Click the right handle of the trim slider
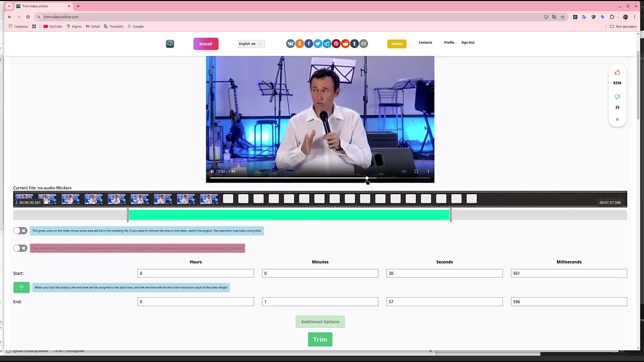644x362 pixels. [451, 215]
